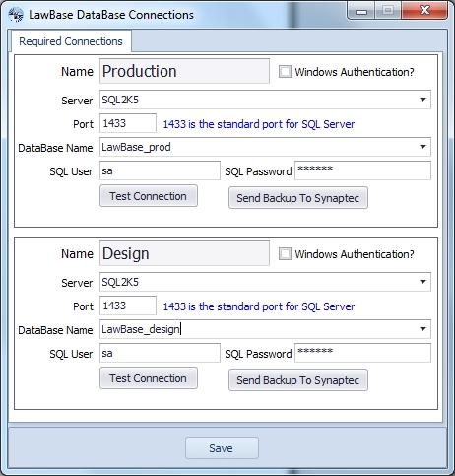Viewport: 455px width, 476px height.
Task: Click the LawBase_design database name text
Action: (x=141, y=329)
